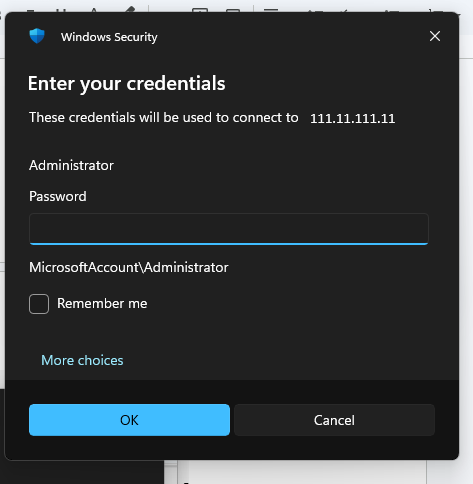Screen dimensions: 473x484
Task: Select the Administrator username text
Action: click(x=71, y=165)
